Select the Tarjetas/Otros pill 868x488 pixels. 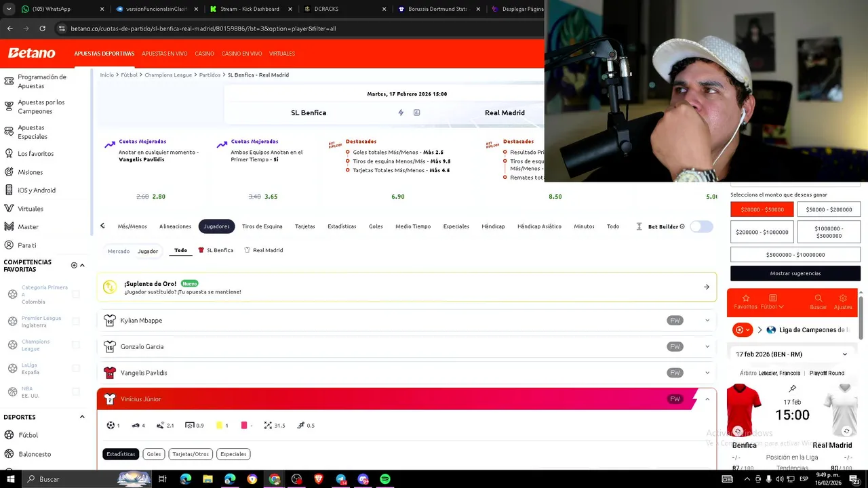point(191,454)
